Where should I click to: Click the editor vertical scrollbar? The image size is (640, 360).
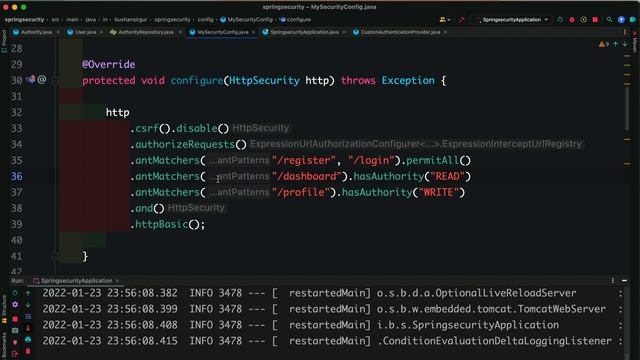(627, 108)
